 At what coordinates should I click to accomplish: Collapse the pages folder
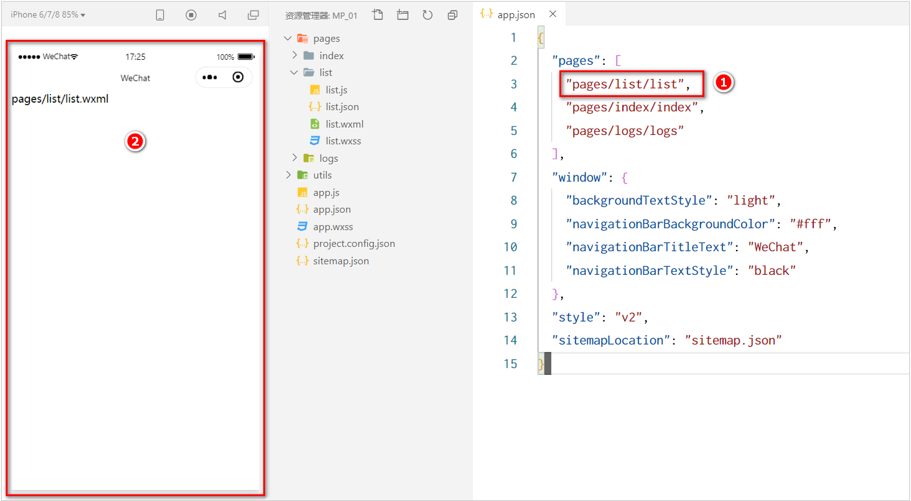point(288,38)
